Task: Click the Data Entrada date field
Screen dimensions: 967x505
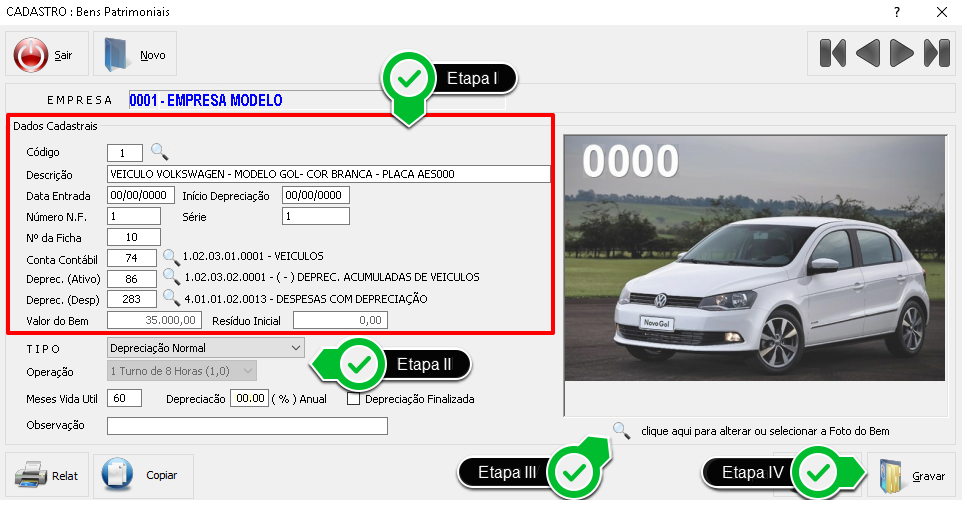Action: coord(141,195)
